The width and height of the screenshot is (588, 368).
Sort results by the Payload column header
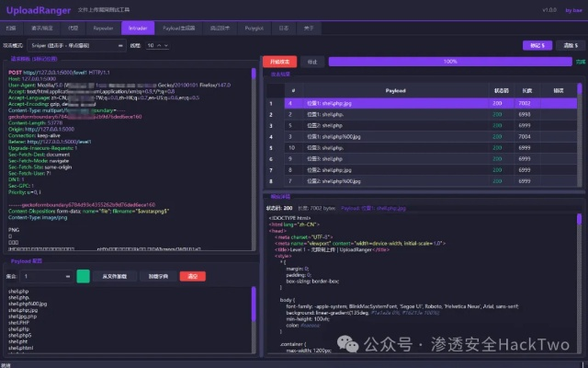[x=395, y=91]
